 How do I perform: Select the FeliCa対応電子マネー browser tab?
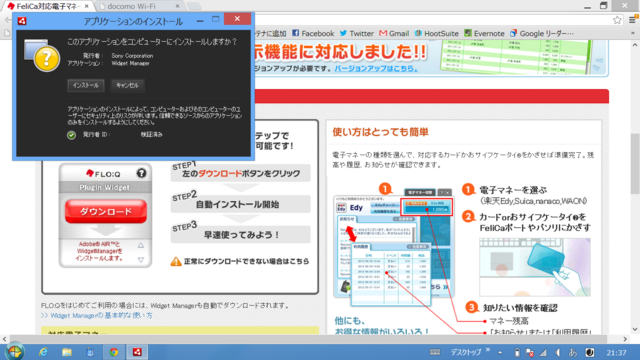[x=47, y=6]
